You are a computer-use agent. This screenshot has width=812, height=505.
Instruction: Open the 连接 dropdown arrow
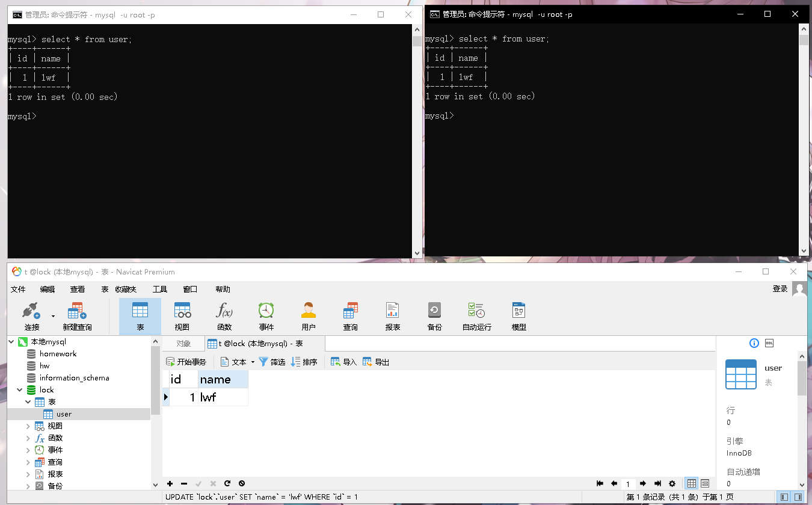53,315
